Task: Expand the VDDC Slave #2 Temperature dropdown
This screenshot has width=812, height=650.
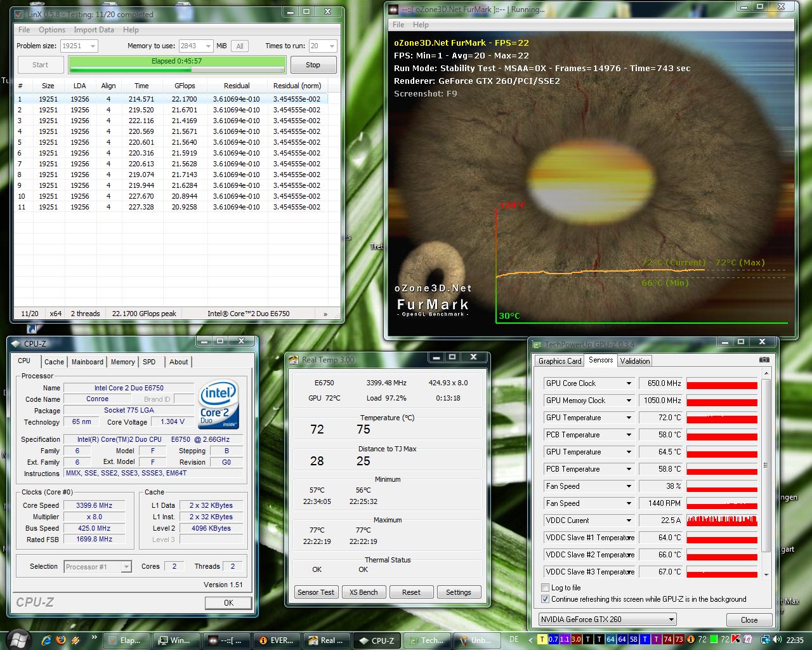Action: pyautogui.click(x=629, y=555)
